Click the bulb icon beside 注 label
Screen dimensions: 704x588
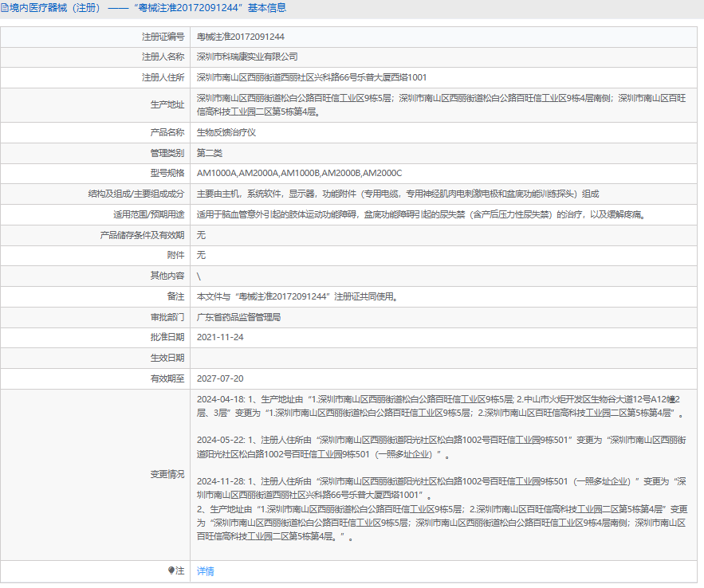171,570
